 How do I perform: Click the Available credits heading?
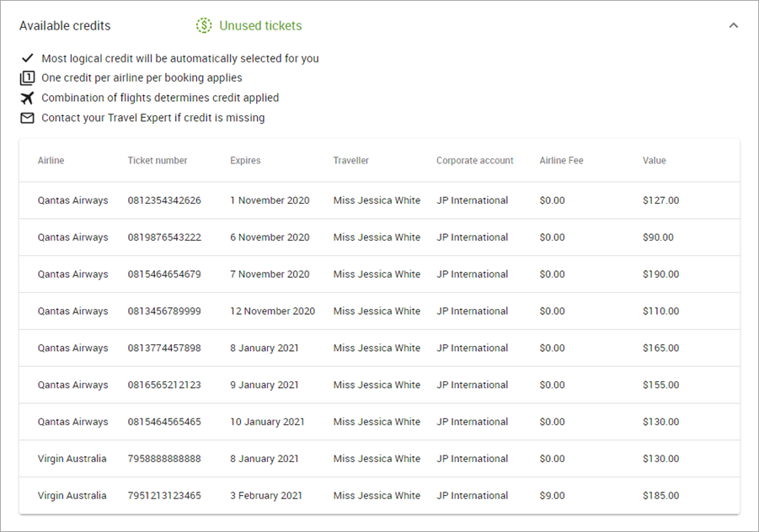click(65, 25)
